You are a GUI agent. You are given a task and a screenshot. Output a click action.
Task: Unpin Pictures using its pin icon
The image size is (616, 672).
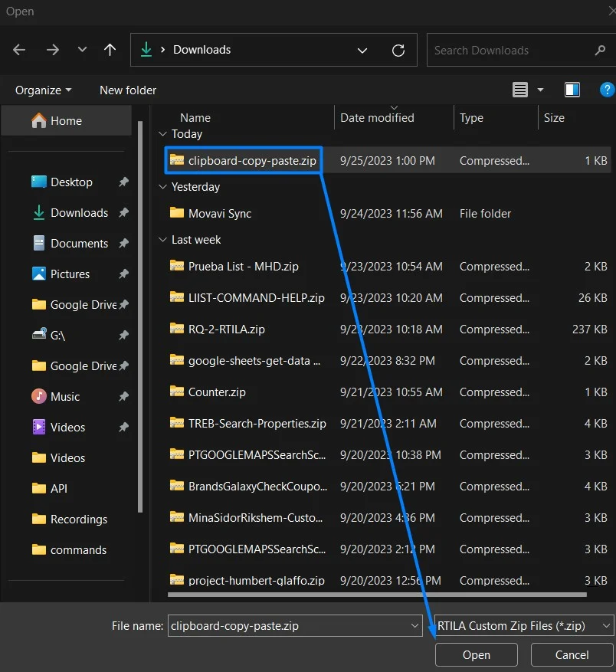point(123,274)
